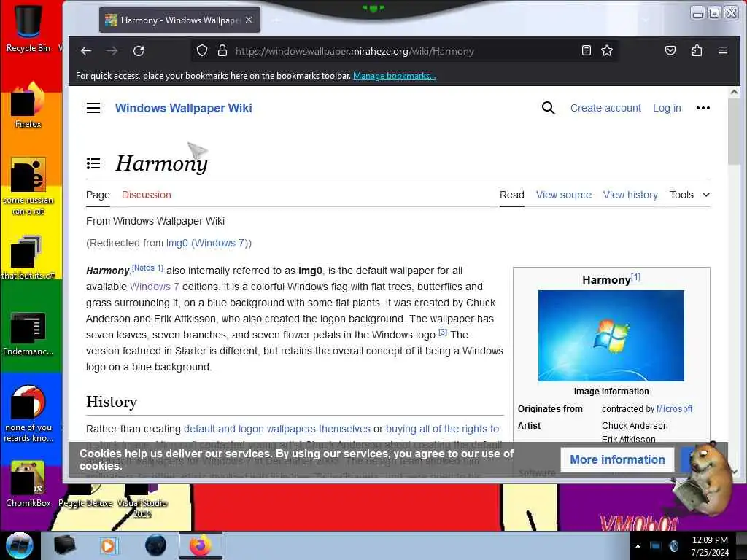Open Firefox application menu

(723, 50)
